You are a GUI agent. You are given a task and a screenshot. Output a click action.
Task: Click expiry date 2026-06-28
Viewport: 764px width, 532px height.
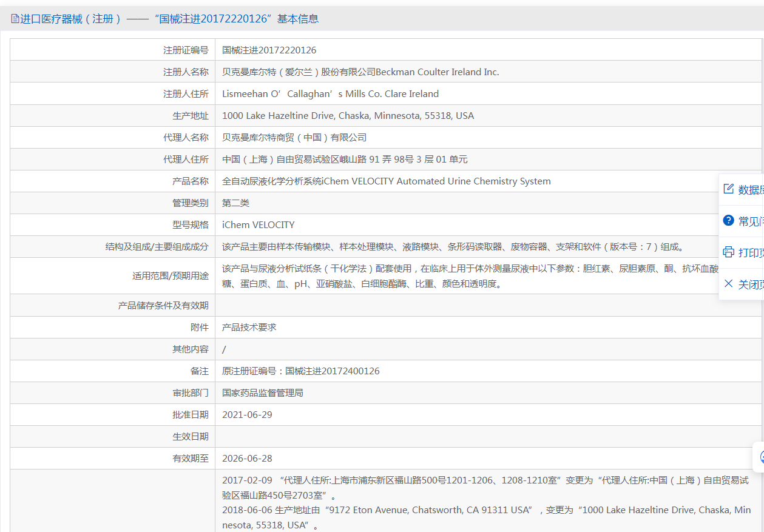[x=247, y=459]
